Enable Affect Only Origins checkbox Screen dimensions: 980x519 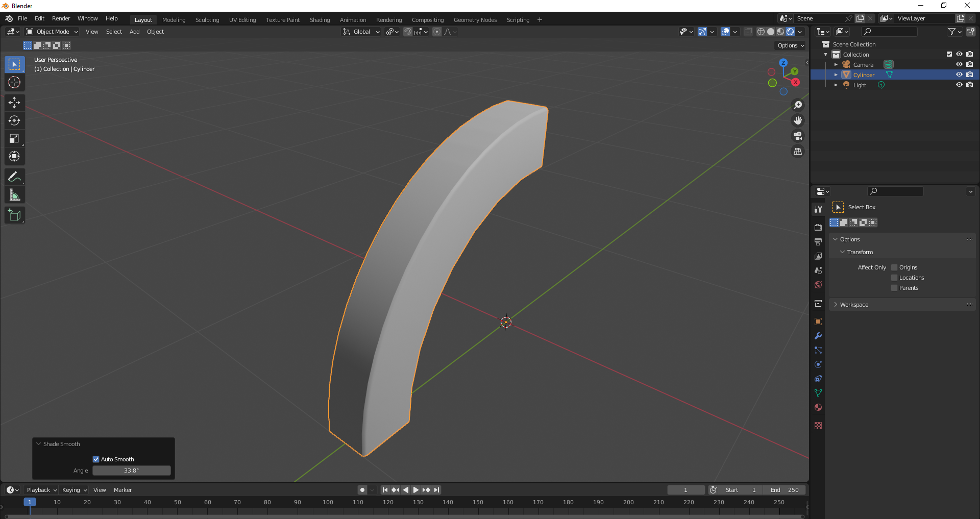point(894,267)
